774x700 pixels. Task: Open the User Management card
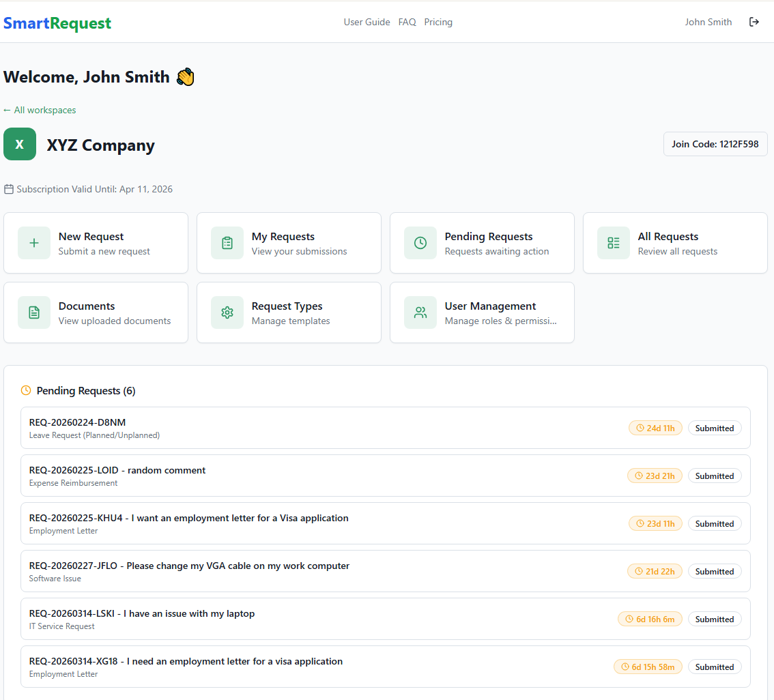point(482,312)
